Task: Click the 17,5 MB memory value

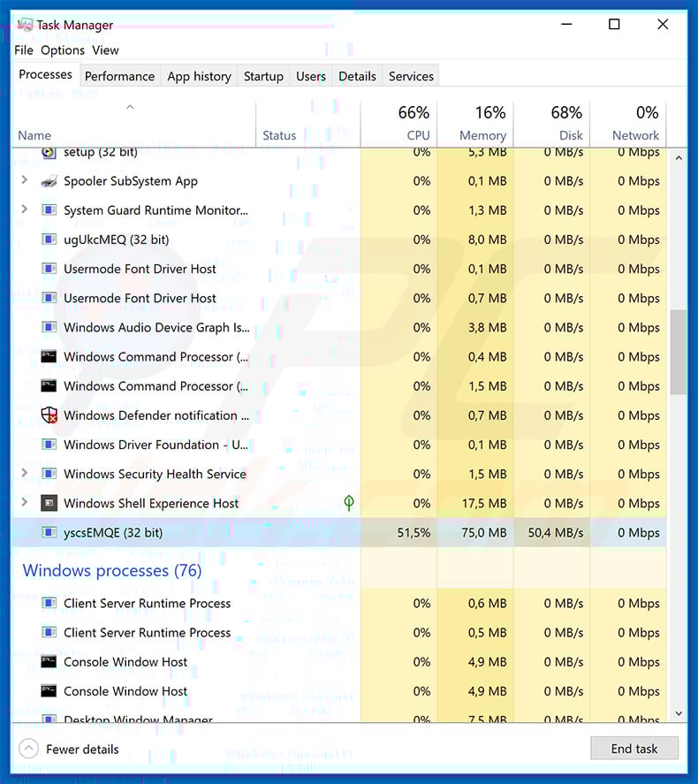Action: coord(483,504)
